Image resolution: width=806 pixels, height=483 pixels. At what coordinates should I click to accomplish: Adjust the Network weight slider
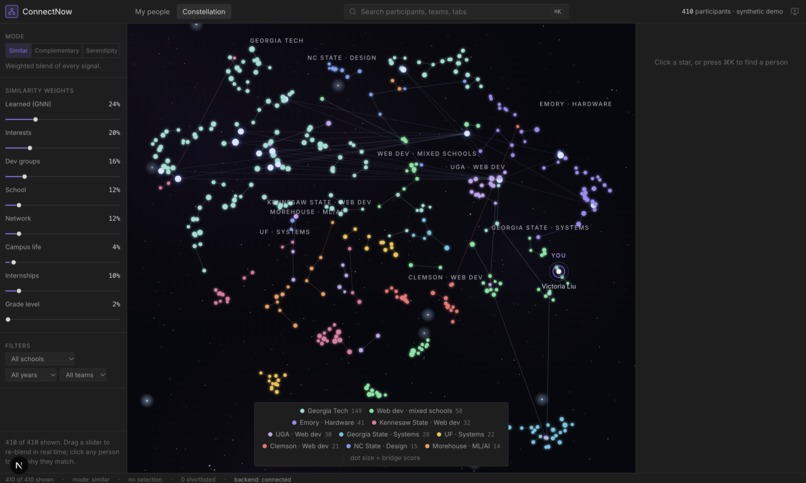click(63, 234)
